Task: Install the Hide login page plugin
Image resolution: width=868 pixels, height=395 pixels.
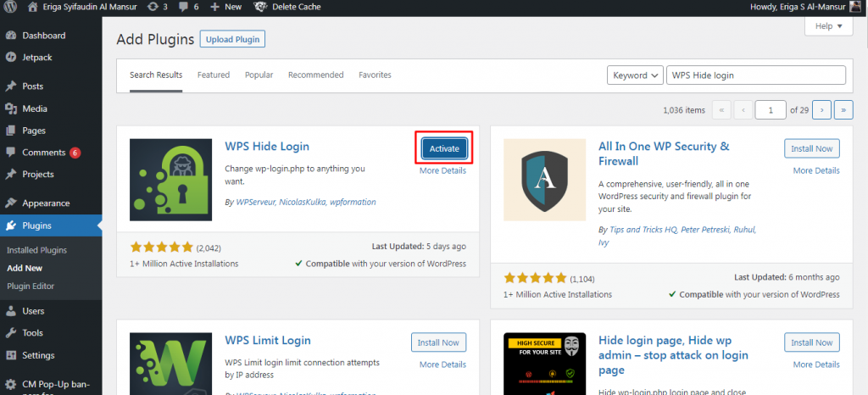Action: (812, 342)
